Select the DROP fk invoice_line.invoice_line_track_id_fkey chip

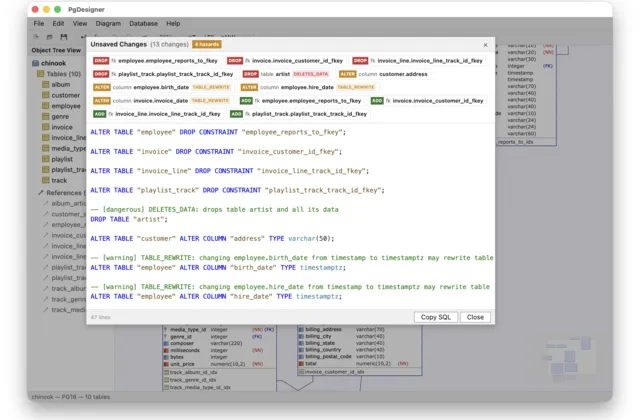click(418, 61)
